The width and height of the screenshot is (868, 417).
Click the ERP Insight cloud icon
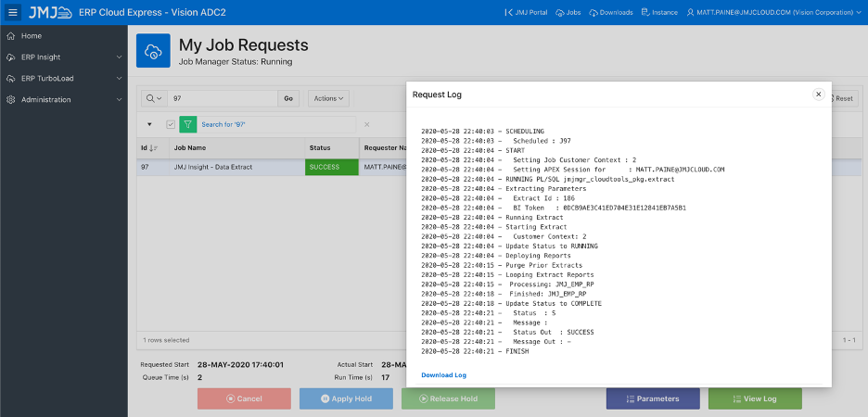point(10,57)
